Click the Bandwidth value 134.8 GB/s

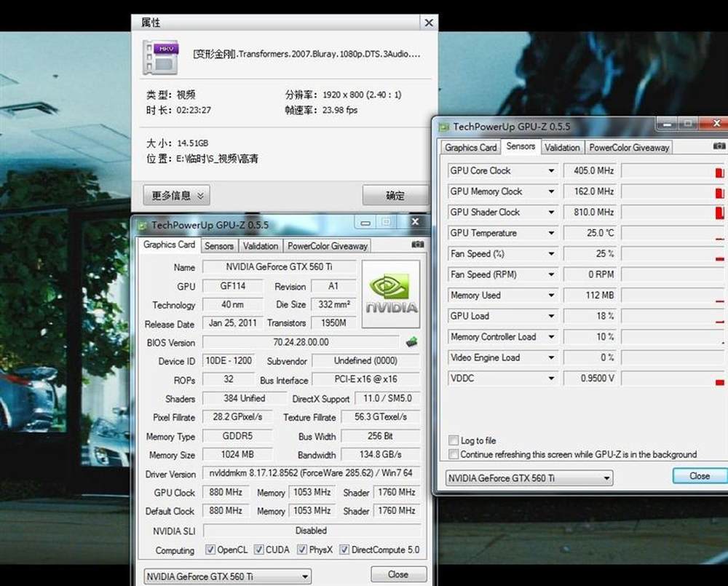click(380, 454)
